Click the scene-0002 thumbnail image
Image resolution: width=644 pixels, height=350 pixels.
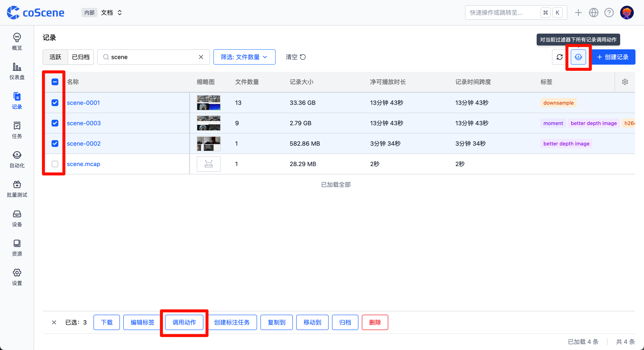(x=208, y=143)
